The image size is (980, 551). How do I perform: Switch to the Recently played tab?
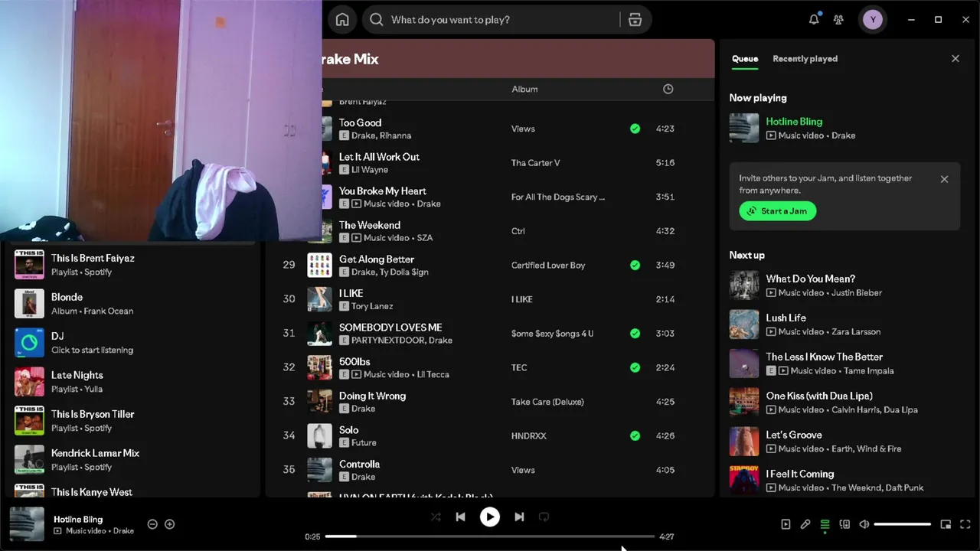[x=805, y=59]
